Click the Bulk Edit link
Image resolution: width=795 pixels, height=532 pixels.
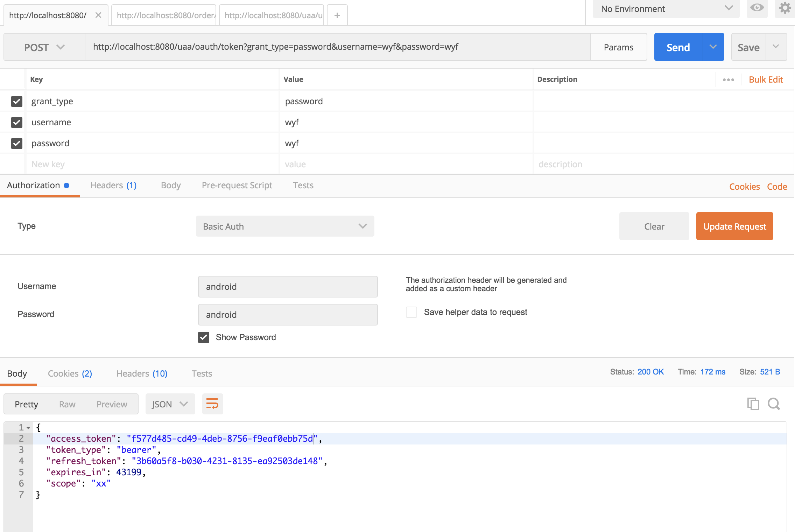(766, 80)
